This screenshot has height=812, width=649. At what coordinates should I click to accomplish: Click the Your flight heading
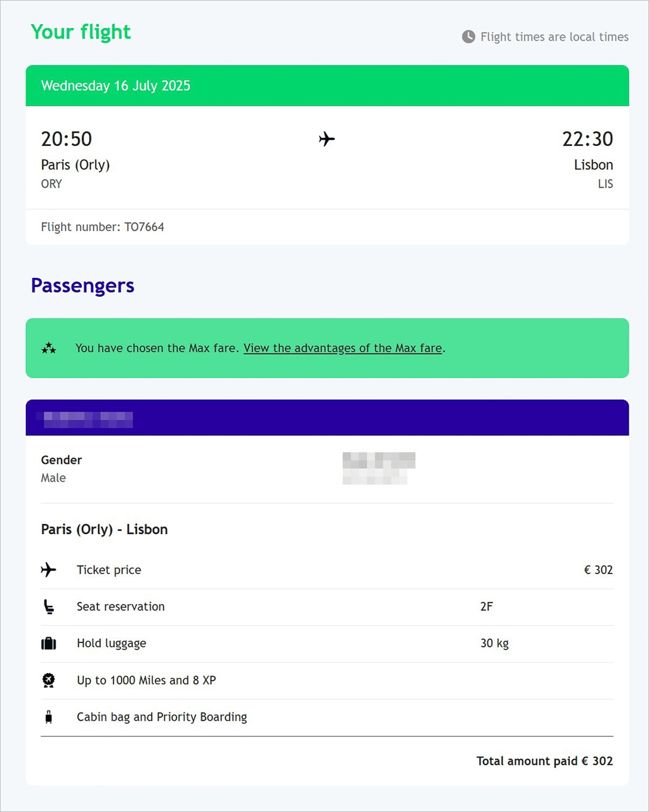pos(81,32)
